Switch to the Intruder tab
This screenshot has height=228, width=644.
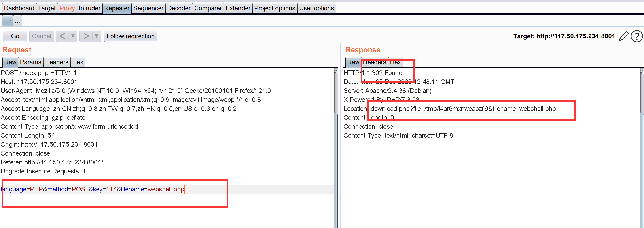click(x=89, y=8)
